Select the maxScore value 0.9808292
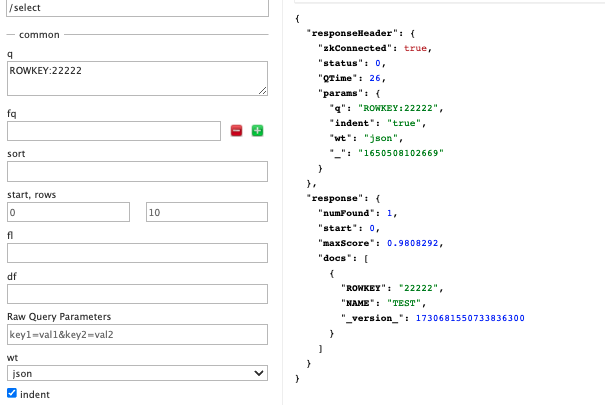The image size is (605, 405). [x=412, y=243]
